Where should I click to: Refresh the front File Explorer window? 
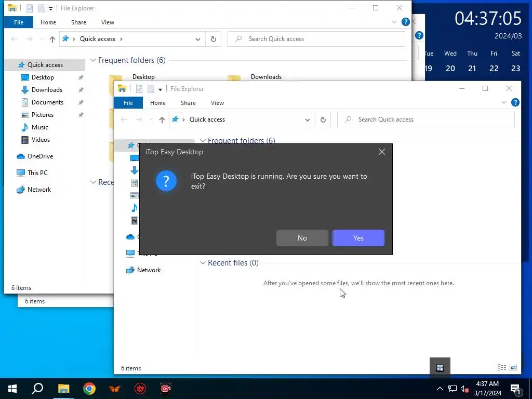323,119
